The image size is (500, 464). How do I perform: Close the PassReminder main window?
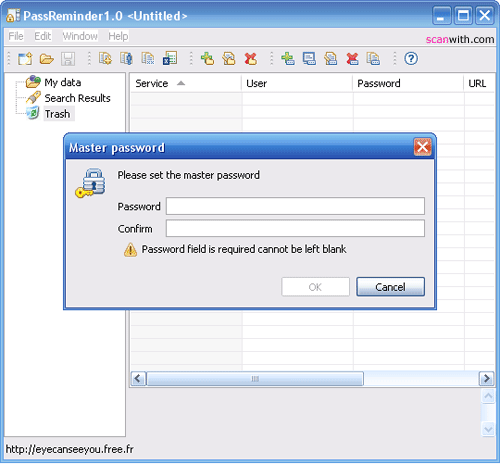[x=485, y=15]
